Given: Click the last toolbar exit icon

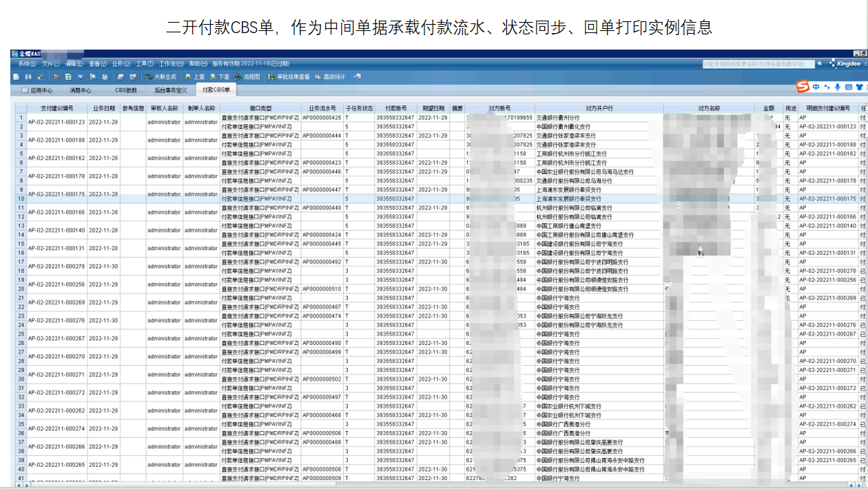Looking at the screenshot, I should click(x=357, y=76).
